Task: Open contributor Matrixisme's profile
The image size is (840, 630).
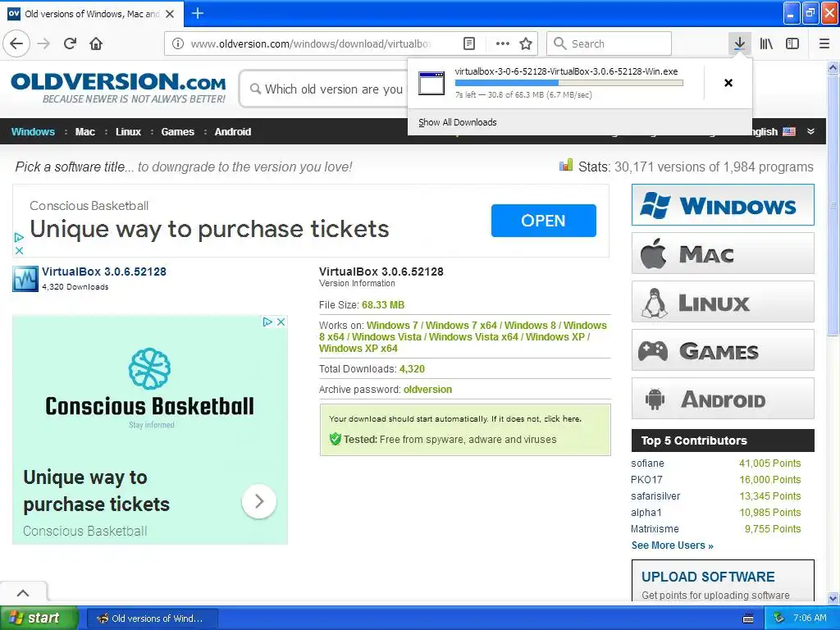Action: 655,529
